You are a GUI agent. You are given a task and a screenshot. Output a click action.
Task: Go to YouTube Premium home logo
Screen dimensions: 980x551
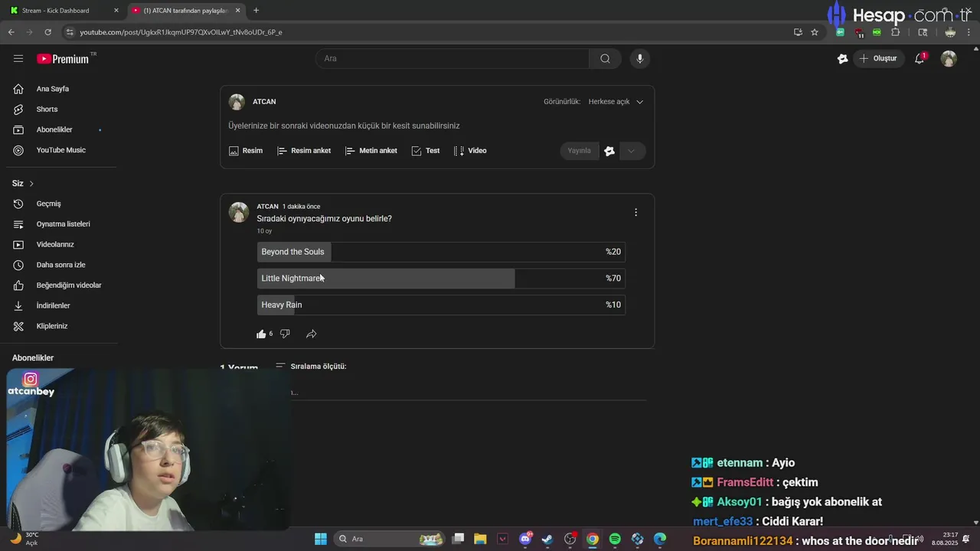pos(64,59)
